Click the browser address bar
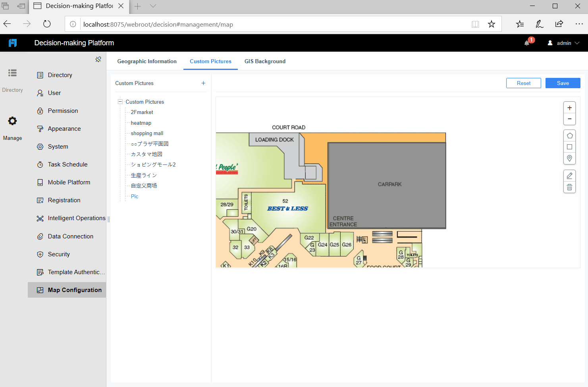 point(278,24)
